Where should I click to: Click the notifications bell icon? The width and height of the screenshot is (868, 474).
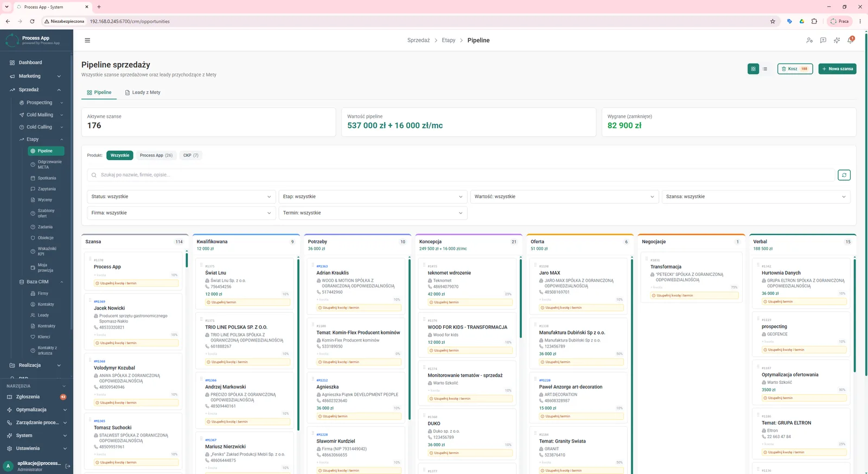(x=850, y=40)
